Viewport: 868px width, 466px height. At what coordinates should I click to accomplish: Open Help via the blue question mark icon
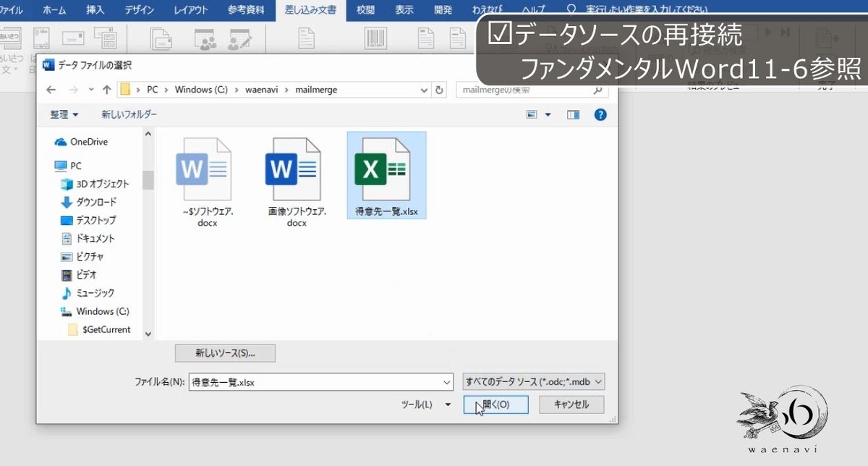[600, 114]
